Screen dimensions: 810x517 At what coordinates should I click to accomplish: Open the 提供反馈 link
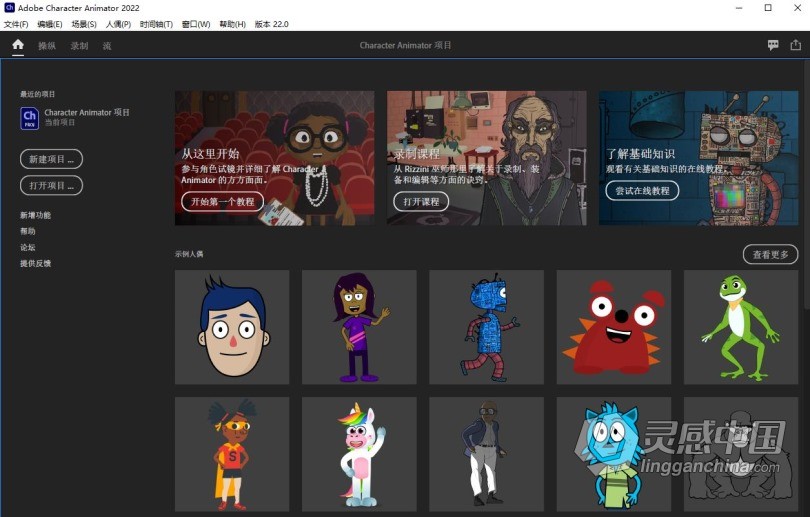pos(36,263)
